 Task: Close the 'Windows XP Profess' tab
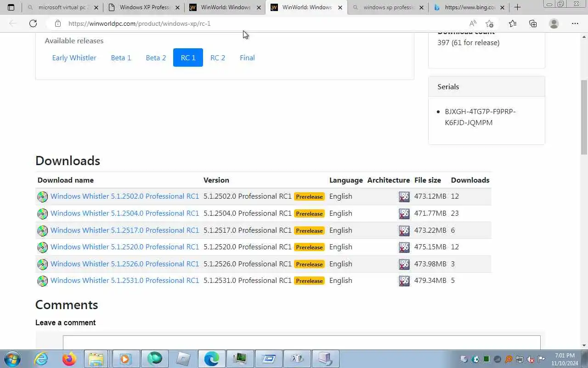click(x=177, y=8)
